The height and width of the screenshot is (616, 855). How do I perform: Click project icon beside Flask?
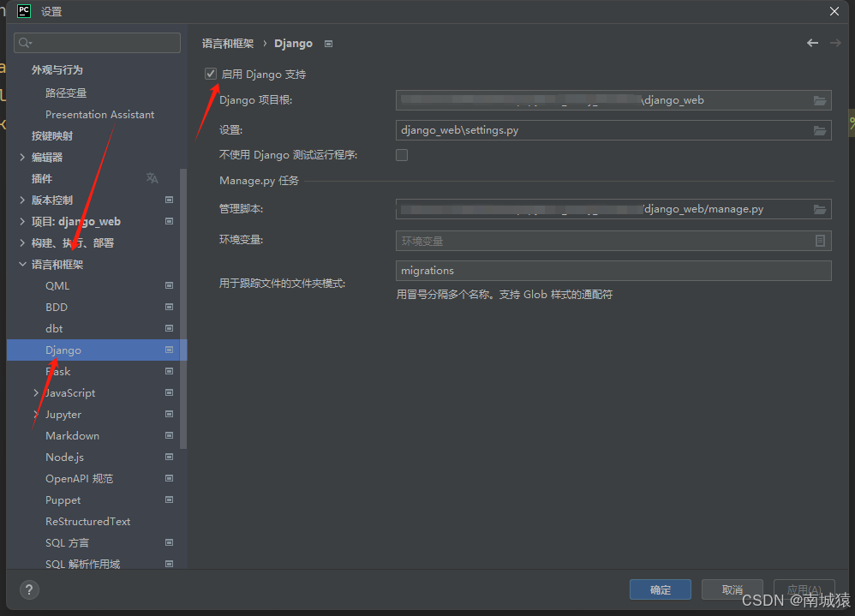(x=169, y=371)
